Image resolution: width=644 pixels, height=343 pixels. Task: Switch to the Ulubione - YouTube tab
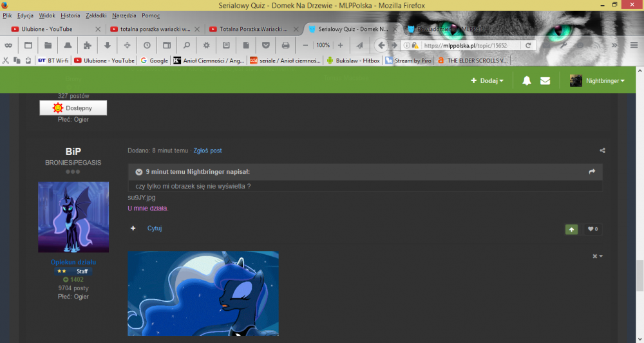(50, 29)
